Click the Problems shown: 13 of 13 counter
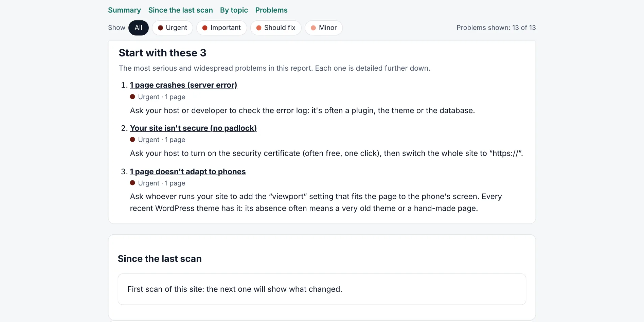This screenshot has height=322, width=644. click(496, 28)
